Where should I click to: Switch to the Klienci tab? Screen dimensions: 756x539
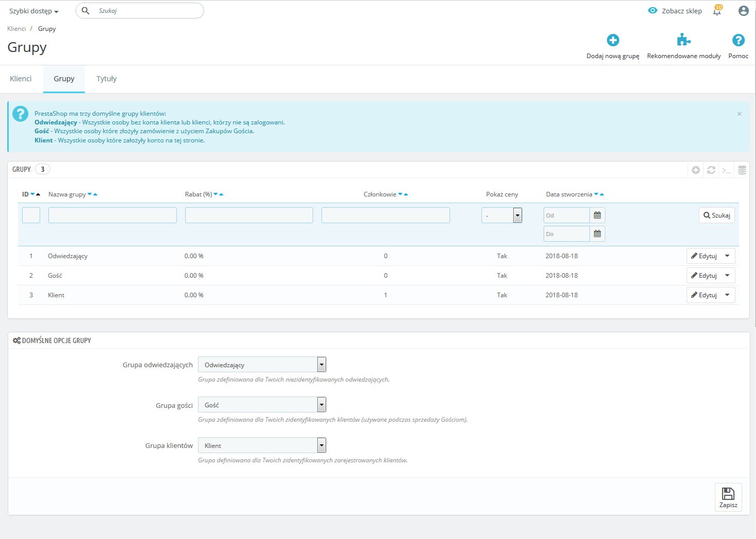[21, 79]
